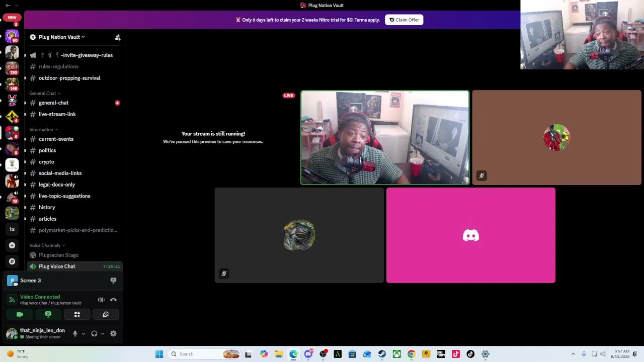Open microphone input options arrow
Viewport: 644px width, 362px height.
coord(83,333)
